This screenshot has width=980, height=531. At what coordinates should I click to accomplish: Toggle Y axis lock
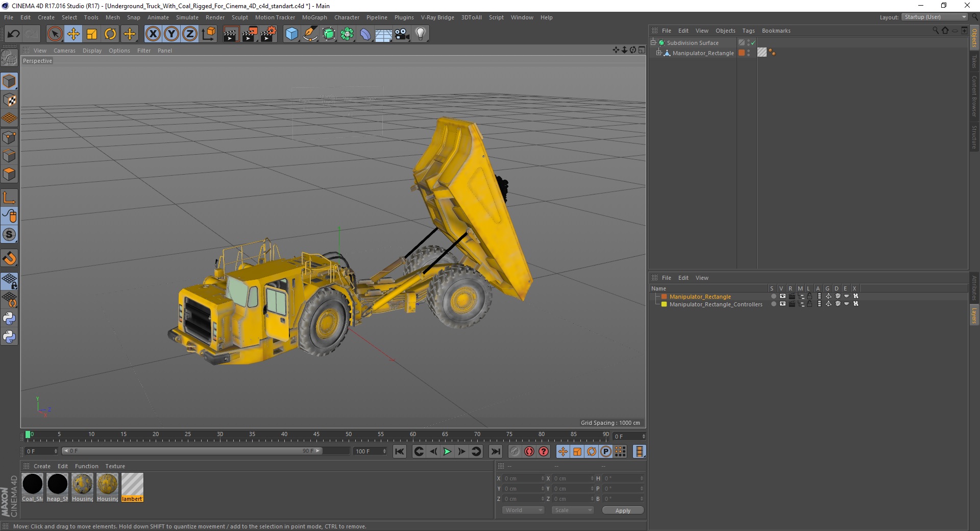tap(171, 34)
